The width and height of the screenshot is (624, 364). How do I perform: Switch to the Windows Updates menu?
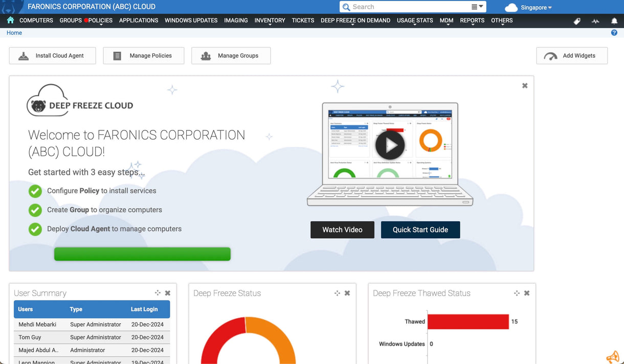(x=191, y=20)
